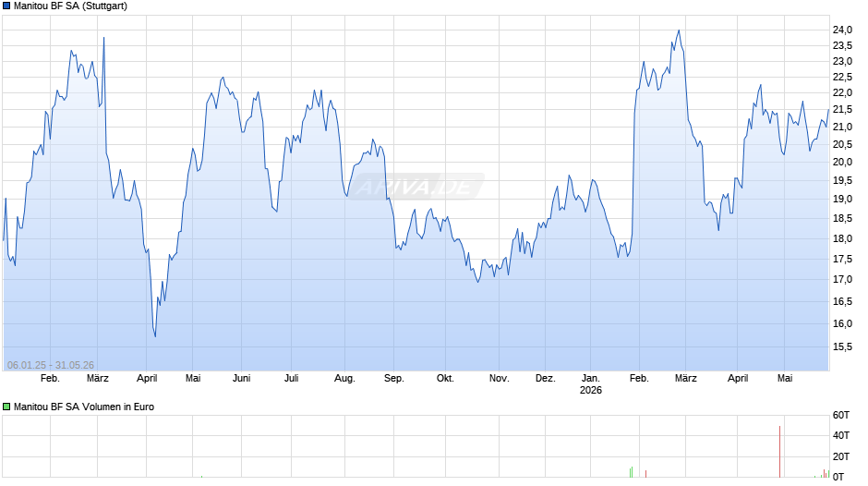868x486 pixels.
Task: Click the 19,5 price axis label
Action: click(x=842, y=181)
